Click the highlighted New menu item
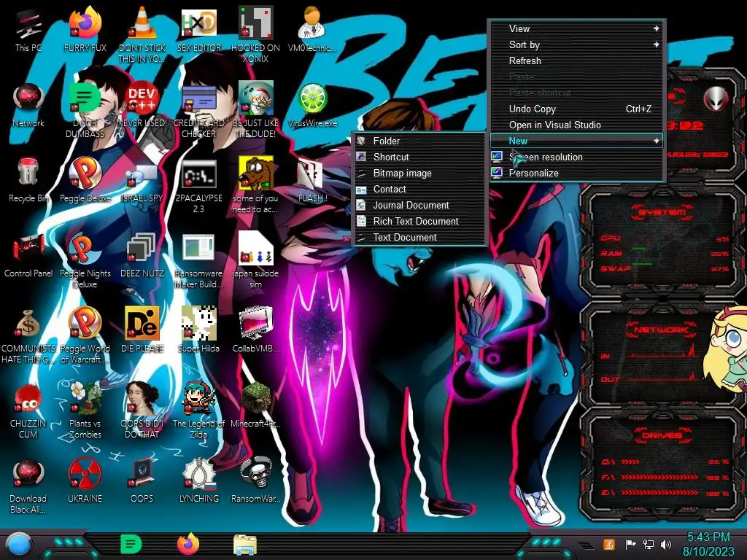 pos(576,141)
